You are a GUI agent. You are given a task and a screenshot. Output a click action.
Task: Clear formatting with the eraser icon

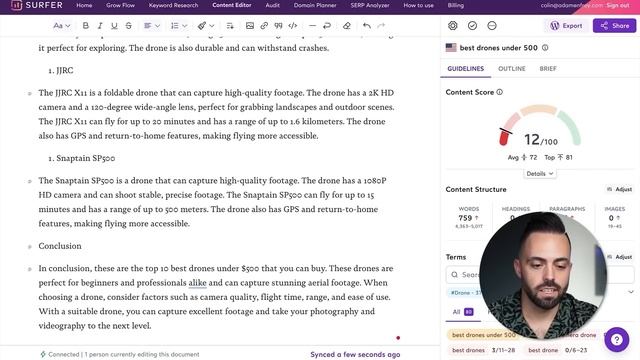tap(347, 26)
